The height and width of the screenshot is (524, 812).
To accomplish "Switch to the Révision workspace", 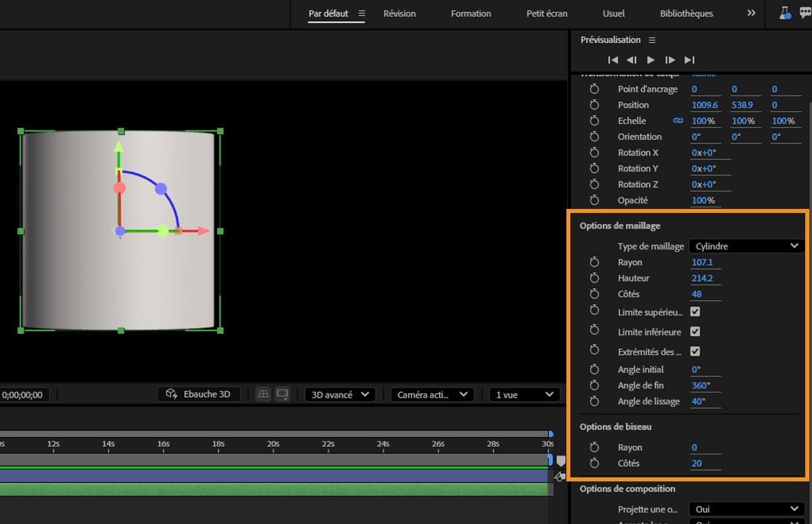I will (x=399, y=14).
